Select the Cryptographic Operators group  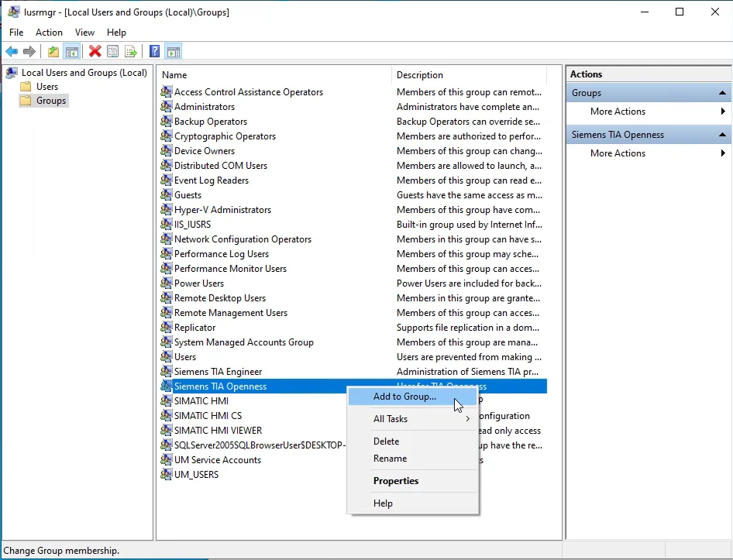pos(225,136)
